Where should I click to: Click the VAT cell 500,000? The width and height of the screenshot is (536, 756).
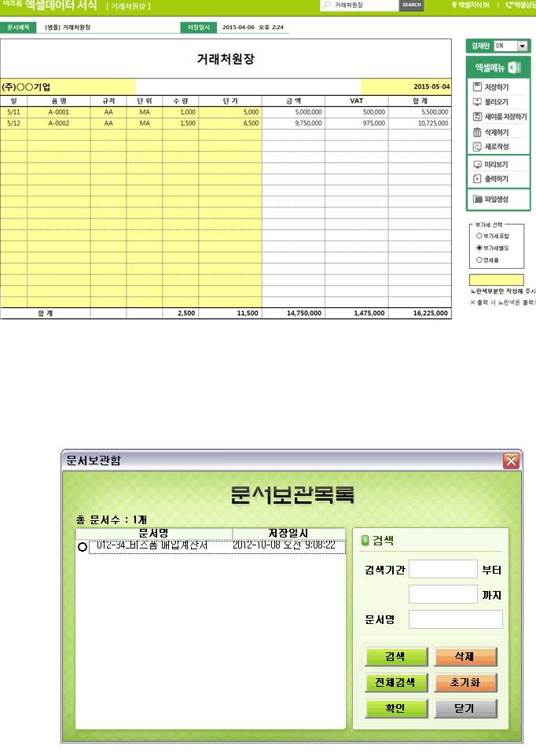pyautogui.click(x=357, y=112)
